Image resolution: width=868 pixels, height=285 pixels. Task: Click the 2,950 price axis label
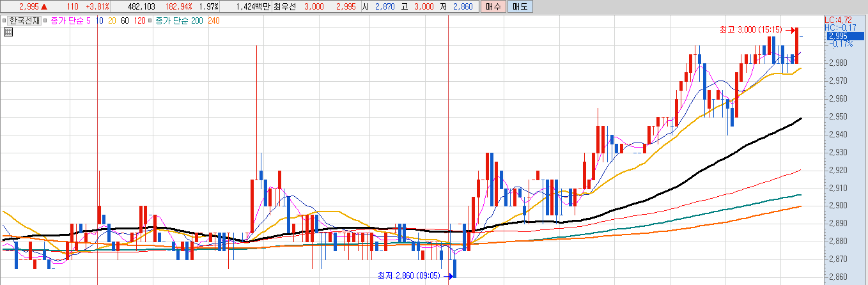[x=837, y=117]
